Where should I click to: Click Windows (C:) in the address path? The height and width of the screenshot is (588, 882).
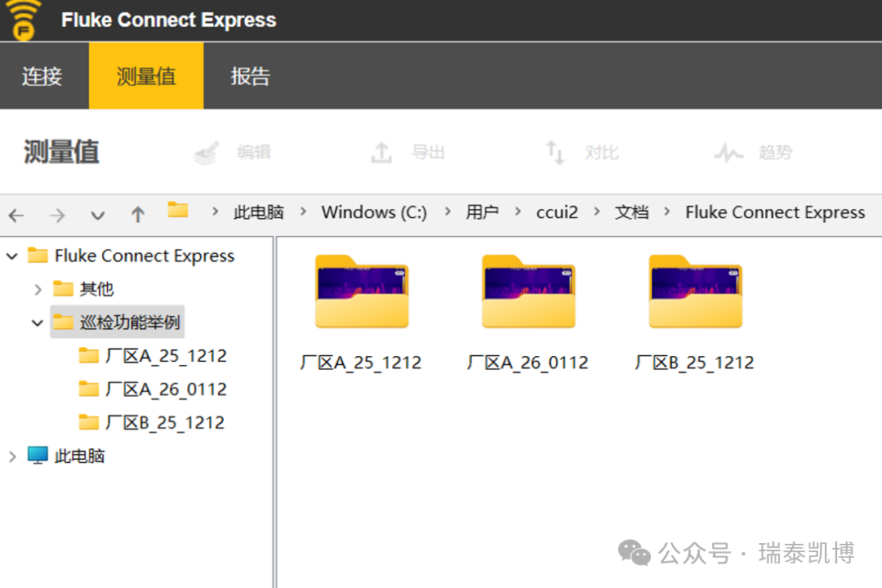click(x=374, y=212)
